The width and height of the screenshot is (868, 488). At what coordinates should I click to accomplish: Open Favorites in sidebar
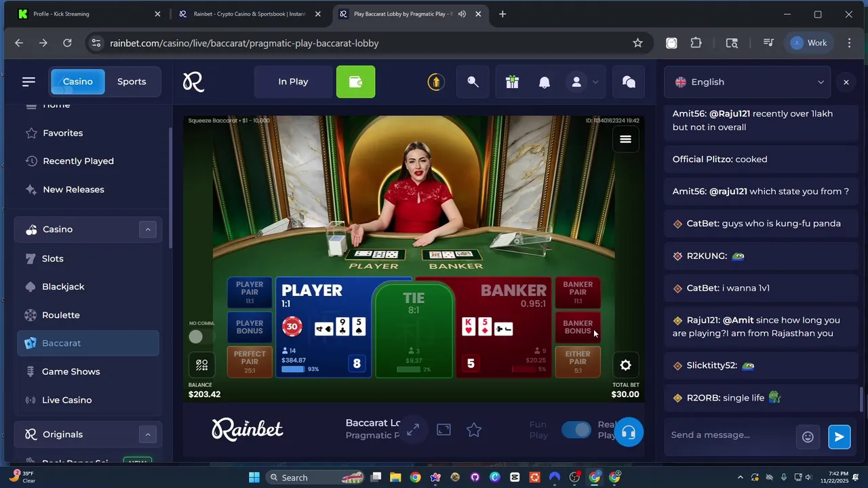coord(88,133)
